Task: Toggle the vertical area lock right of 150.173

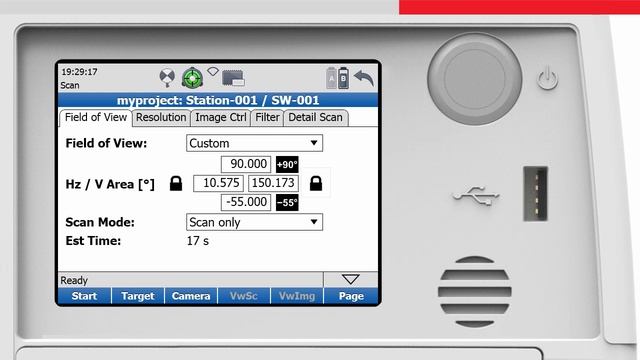Action: click(x=316, y=183)
